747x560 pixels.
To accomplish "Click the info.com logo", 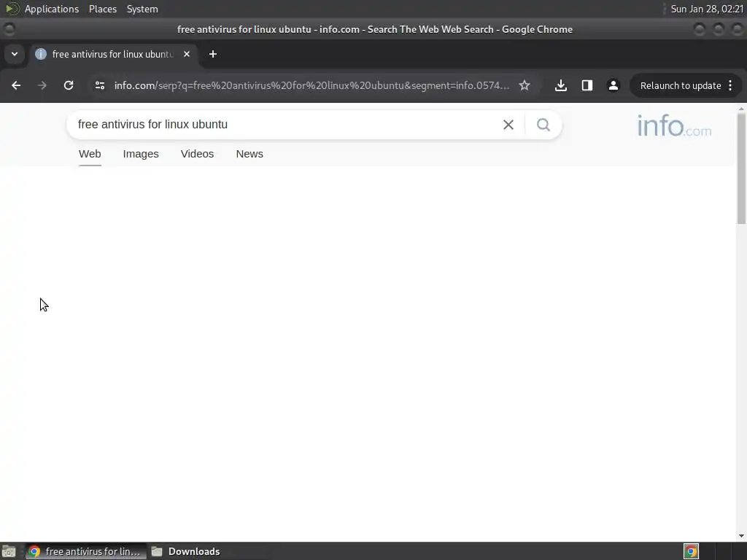I will pyautogui.click(x=674, y=125).
